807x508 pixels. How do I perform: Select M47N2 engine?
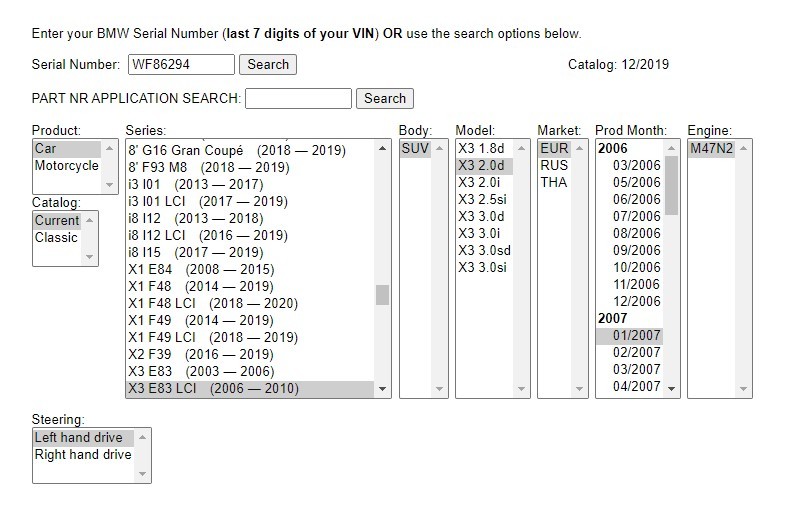711,149
